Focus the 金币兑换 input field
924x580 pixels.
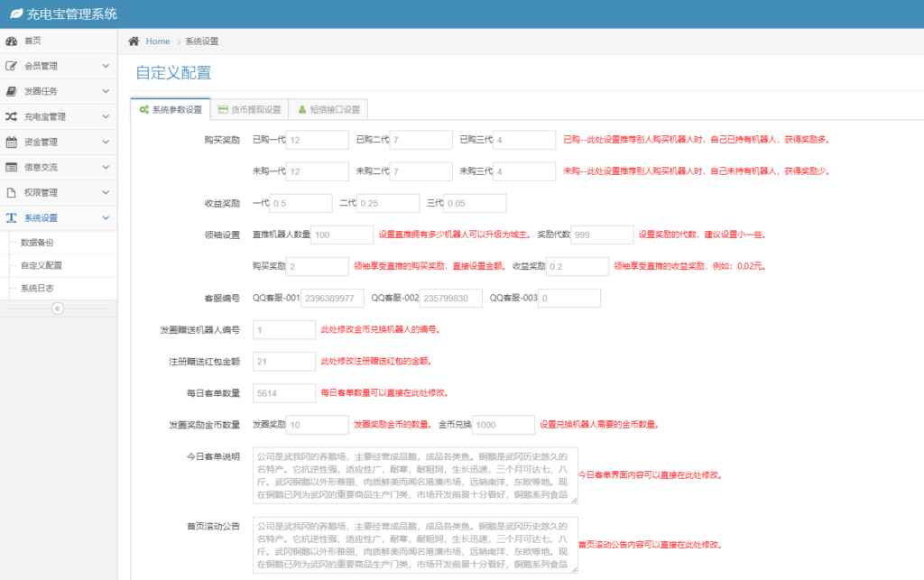click(x=504, y=425)
